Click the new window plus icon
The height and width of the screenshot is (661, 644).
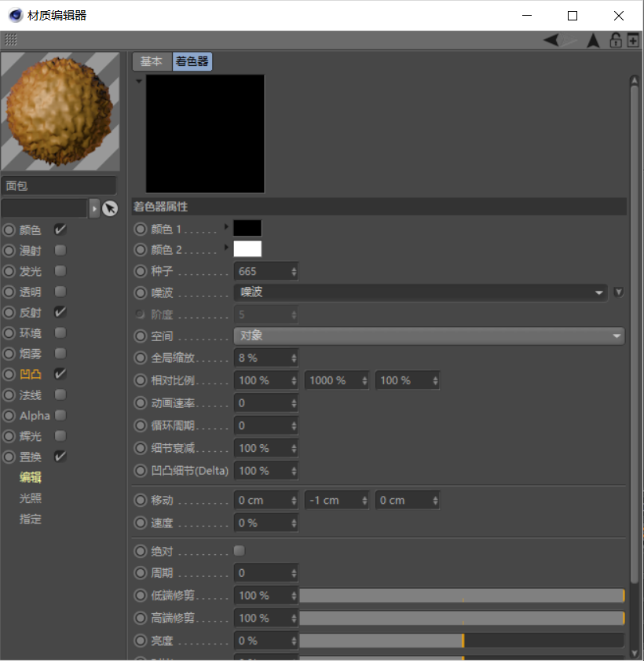(x=633, y=40)
